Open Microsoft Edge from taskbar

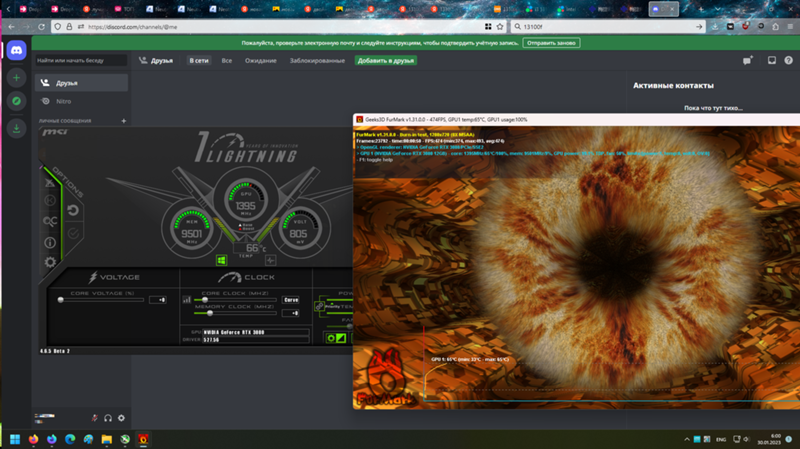pyautogui.click(x=70, y=439)
